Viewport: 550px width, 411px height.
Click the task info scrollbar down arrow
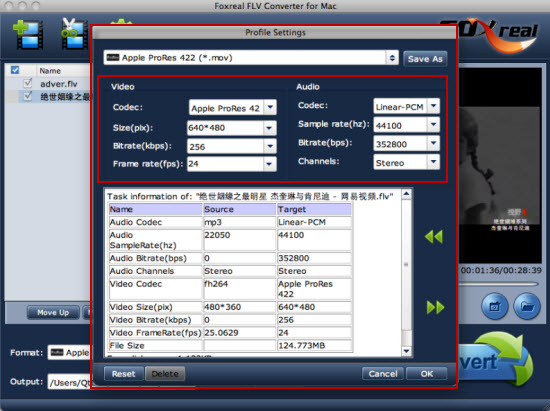click(406, 351)
